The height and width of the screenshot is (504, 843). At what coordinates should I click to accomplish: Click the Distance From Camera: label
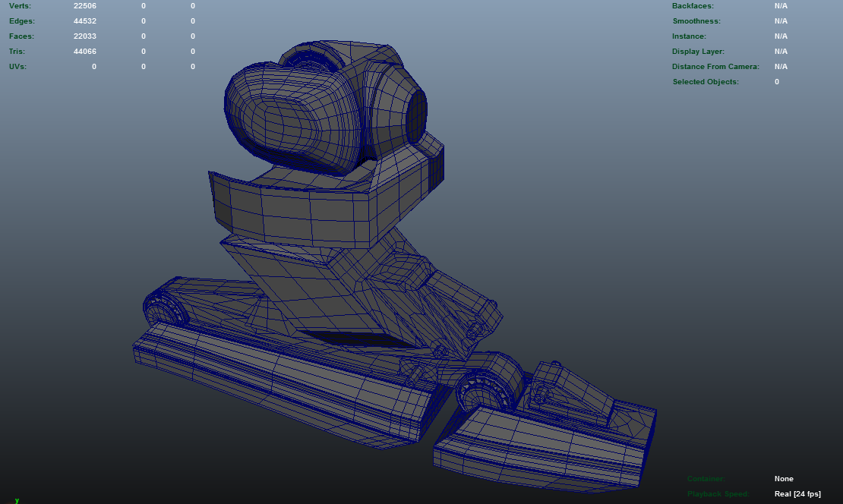tap(715, 66)
